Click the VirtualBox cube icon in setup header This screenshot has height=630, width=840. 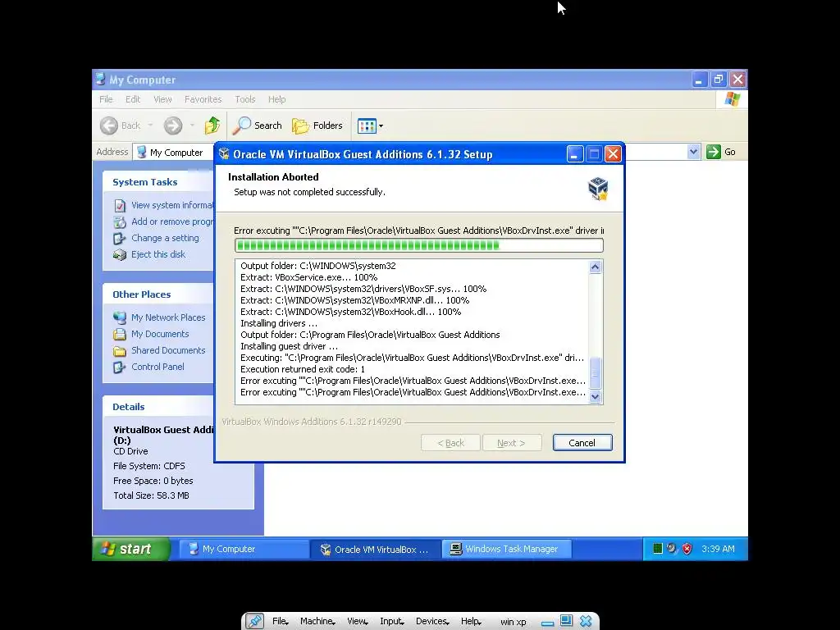pos(598,189)
